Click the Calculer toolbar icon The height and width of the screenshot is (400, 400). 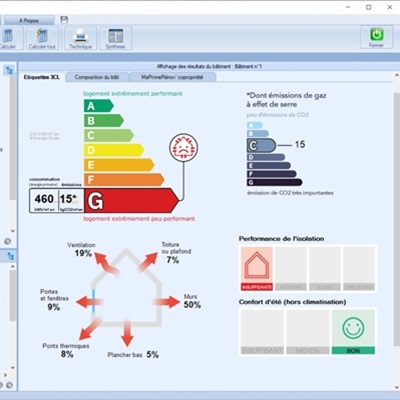click(8, 38)
